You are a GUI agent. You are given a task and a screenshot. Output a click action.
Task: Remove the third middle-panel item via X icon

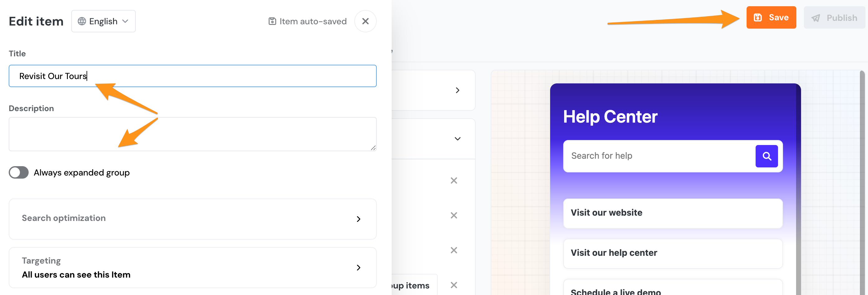point(454,250)
